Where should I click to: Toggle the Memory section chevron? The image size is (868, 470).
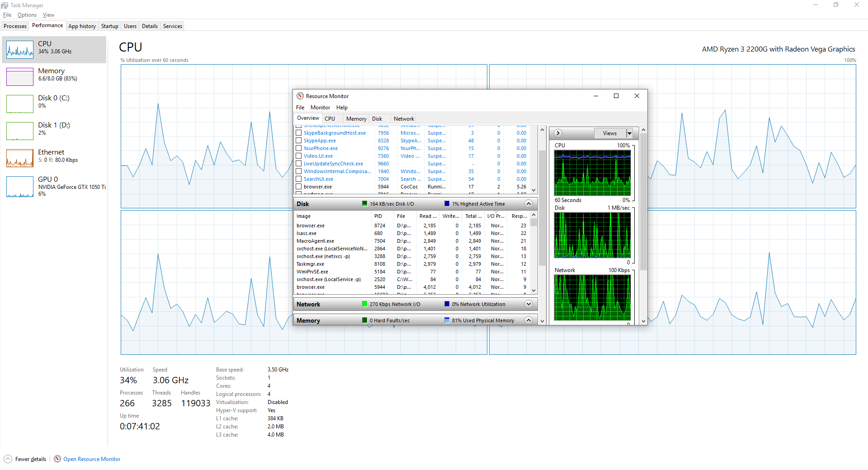tap(528, 320)
